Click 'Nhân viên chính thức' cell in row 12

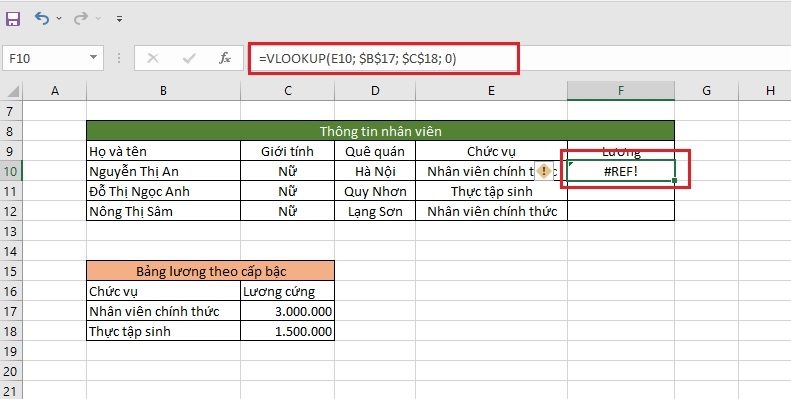[x=491, y=211]
